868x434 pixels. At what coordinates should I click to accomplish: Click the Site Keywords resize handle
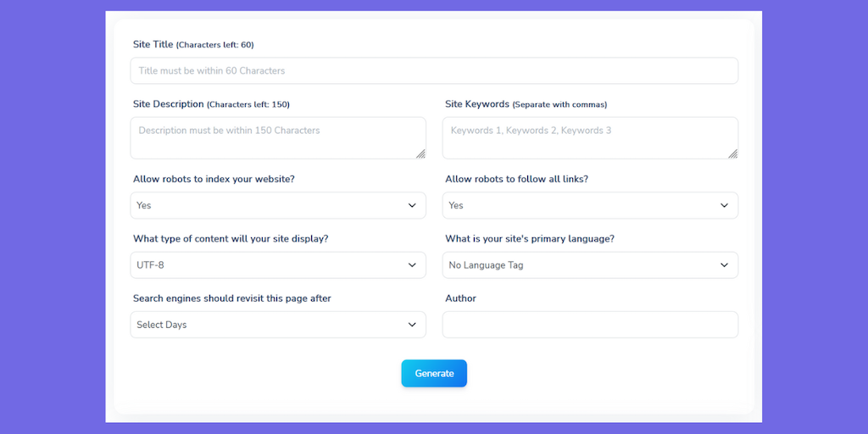[x=732, y=153]
